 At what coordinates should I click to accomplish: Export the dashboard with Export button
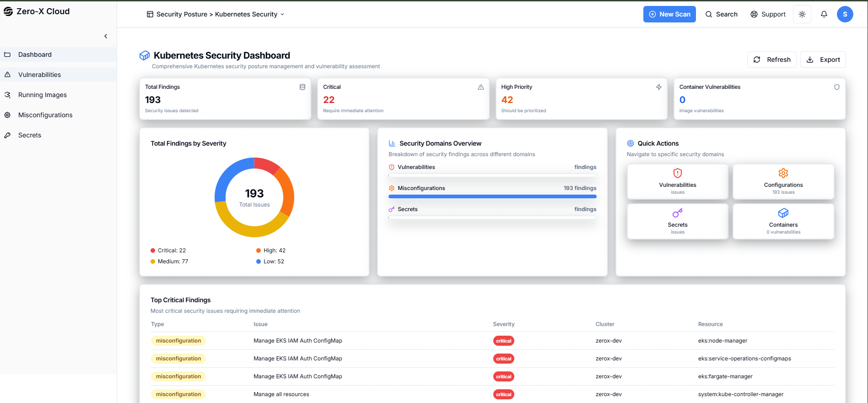[823, 60]
